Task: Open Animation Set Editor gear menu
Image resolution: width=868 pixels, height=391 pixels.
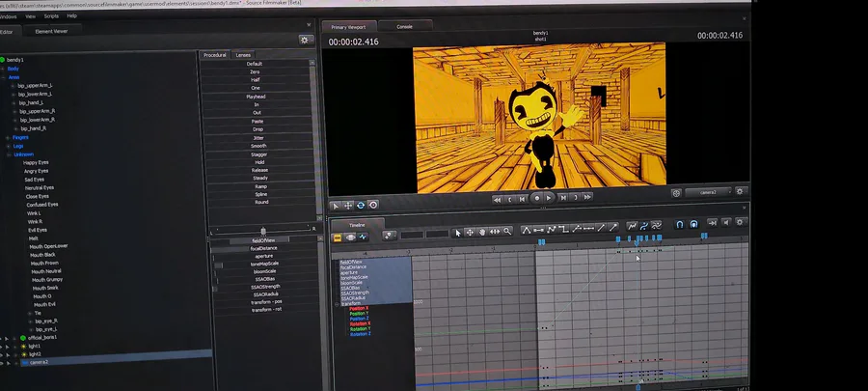Action: click(x=305, y=40)
